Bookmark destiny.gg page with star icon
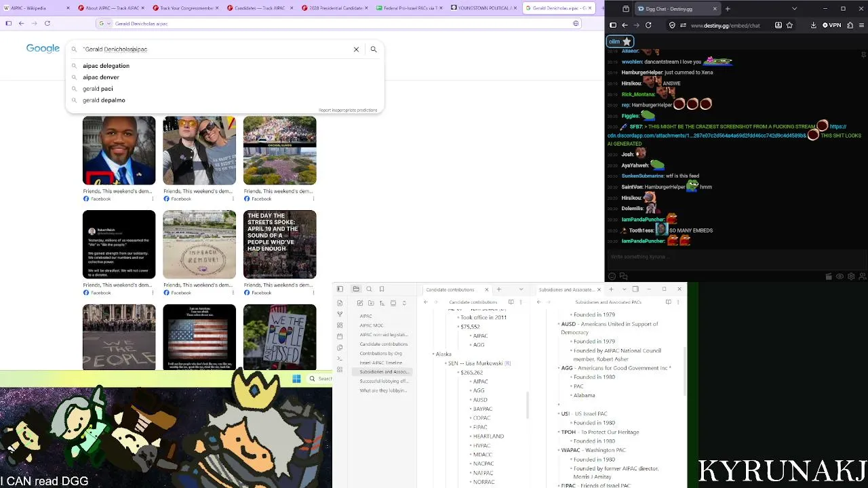Viewport: 868px width, 488px height. [x=789, y=25]
